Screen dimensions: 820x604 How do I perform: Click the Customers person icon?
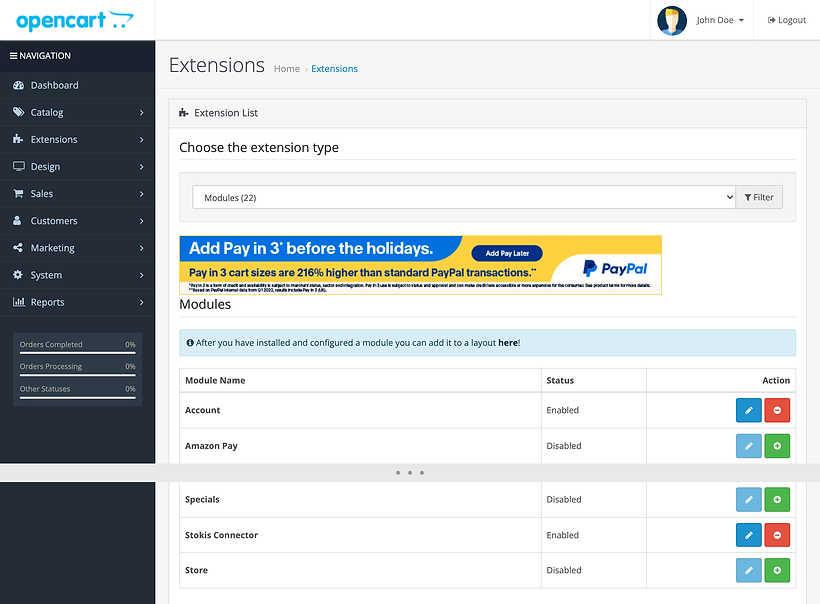point(17,221)
